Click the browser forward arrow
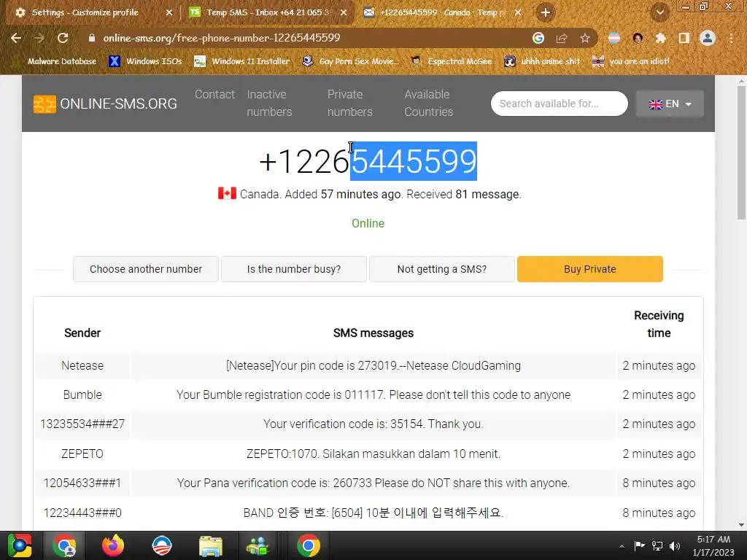Image resolution: width=747 pixels, height=560 pixels. click(39, 38)
